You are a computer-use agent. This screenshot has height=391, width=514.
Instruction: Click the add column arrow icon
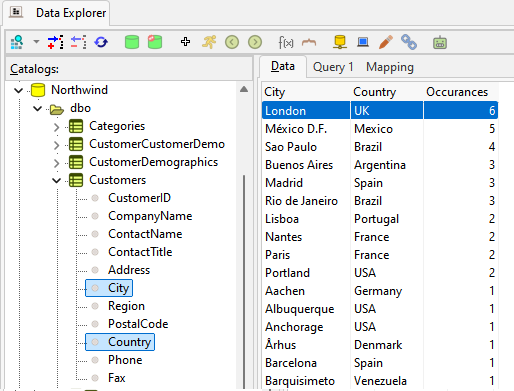[55, 42]
